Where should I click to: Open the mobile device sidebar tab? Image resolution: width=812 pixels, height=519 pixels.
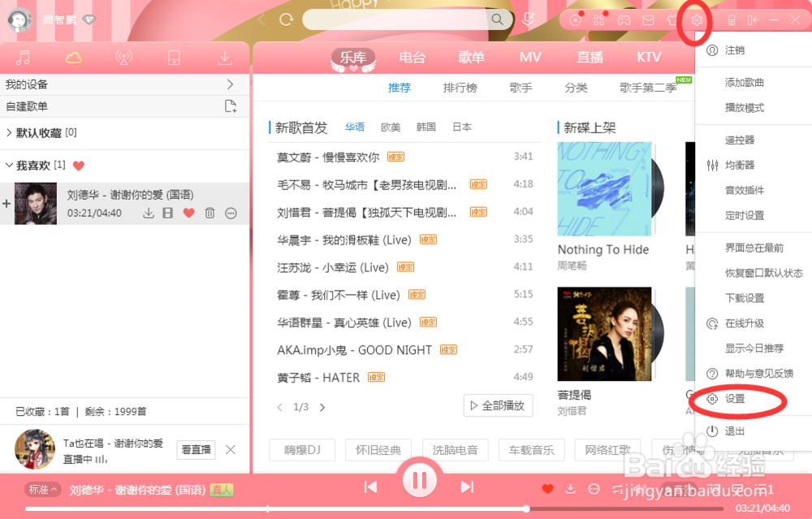pyautogui.click(x=174, y=58)
